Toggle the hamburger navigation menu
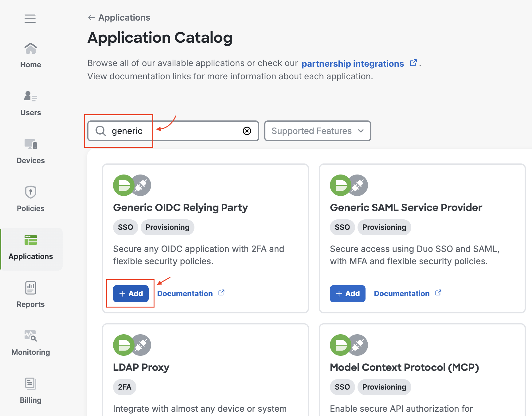Screen dimensions: 532x416 pos(30,19)
